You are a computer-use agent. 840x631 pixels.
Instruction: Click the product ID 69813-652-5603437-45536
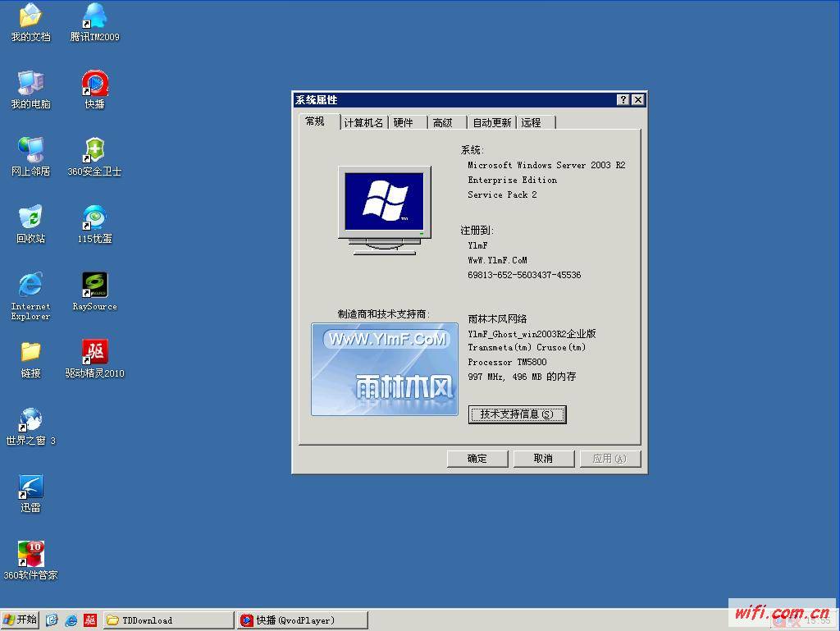pos(524,275)
